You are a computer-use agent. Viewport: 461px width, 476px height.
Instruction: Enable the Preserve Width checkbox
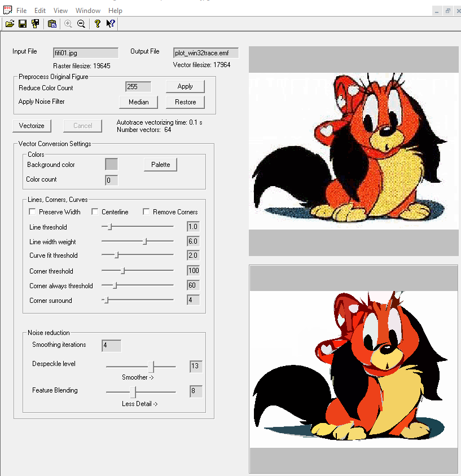(x=32, y=211)
